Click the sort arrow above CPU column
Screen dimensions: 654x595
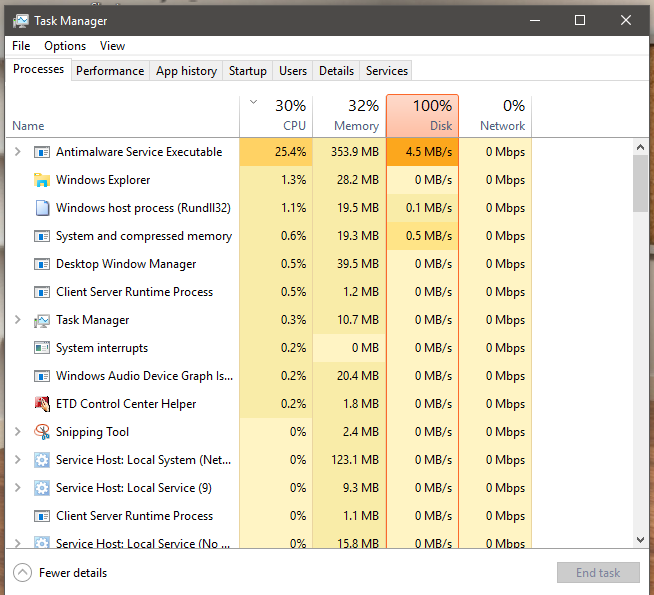click(253, 102)
